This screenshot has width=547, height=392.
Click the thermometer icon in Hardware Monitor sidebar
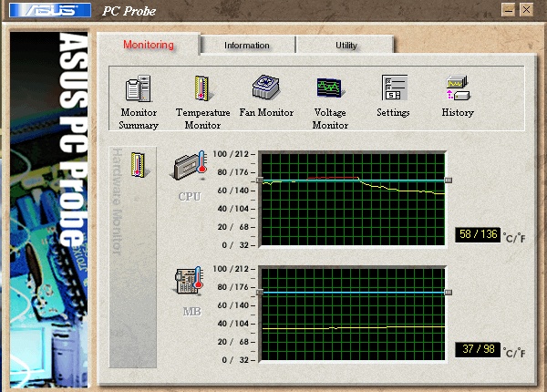tap(139, 165)
